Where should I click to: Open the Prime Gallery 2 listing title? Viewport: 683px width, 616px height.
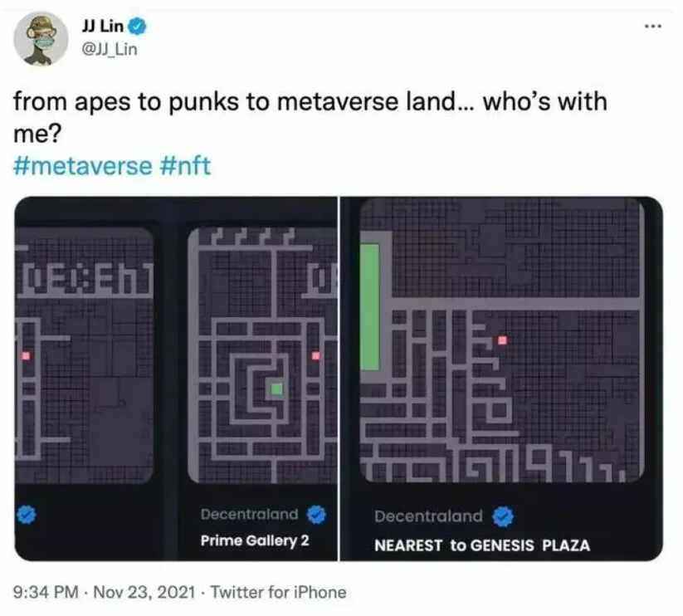click(x=255, y=540)
